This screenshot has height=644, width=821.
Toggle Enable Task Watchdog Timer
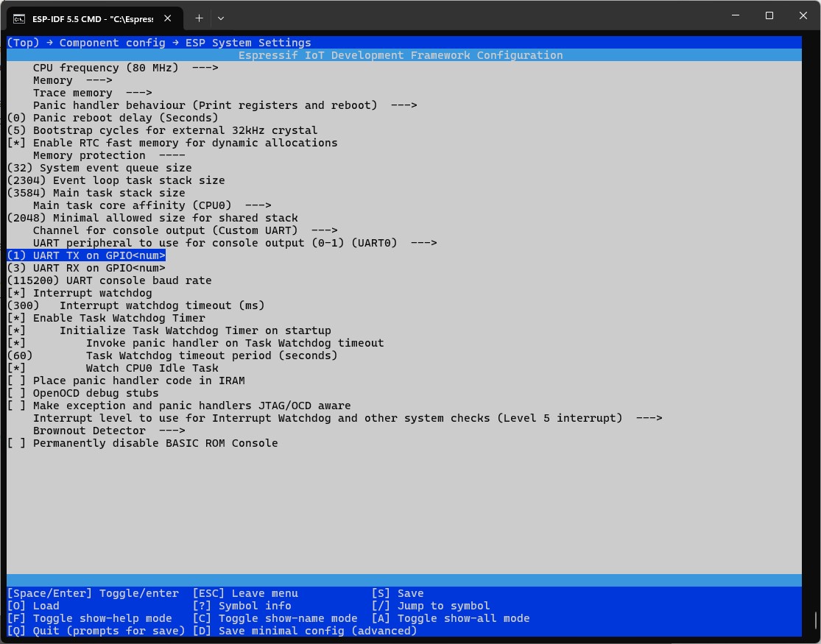(x=106, y=319)
